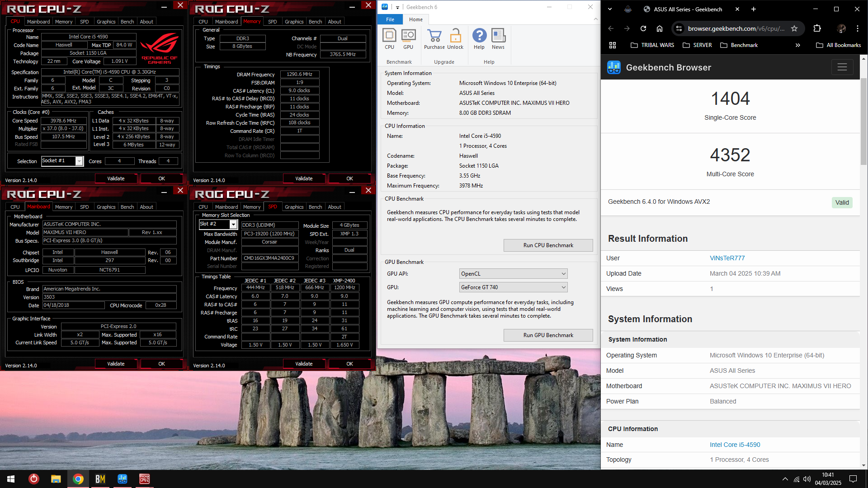Open the browser extensions puzzle icon
Viewport: 868px width, 488px height.
[x=817, y=28]
